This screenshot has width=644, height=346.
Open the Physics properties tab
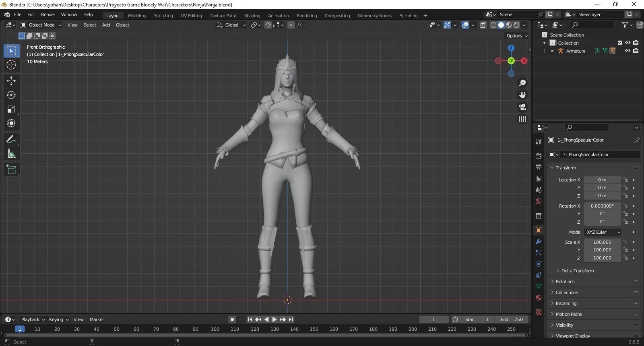pyautogui.click(x=539, y=264)
